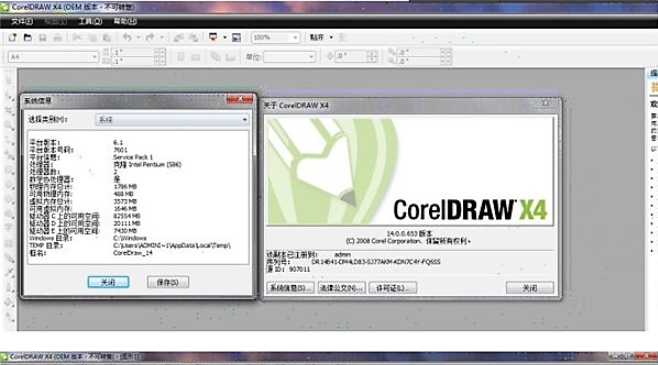Click the Export icon in toolbar
658x365 pixels.
tap(193, 38)
